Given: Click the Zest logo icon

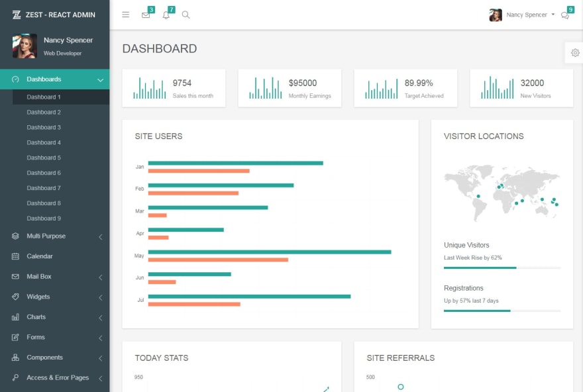Looking at the screenshot, I should [17, 15].
